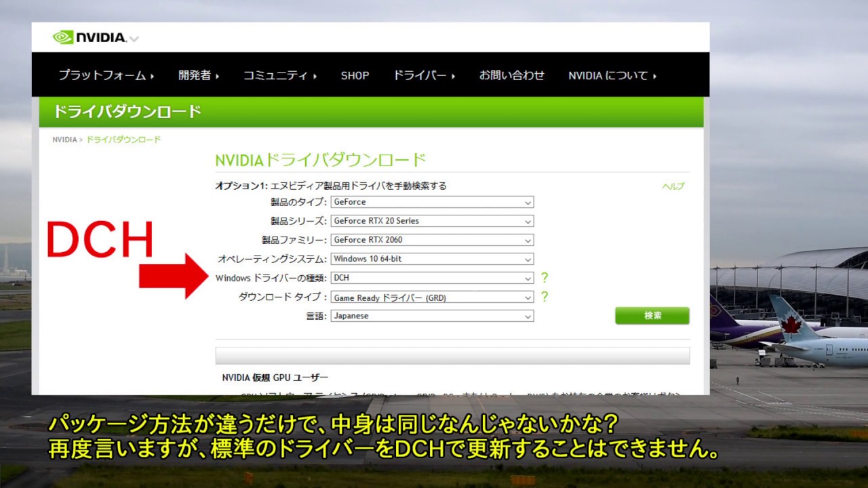This screenshot has width=868, height=488.
Task: Open the ヘルプ link
Action: coord(673,186)
